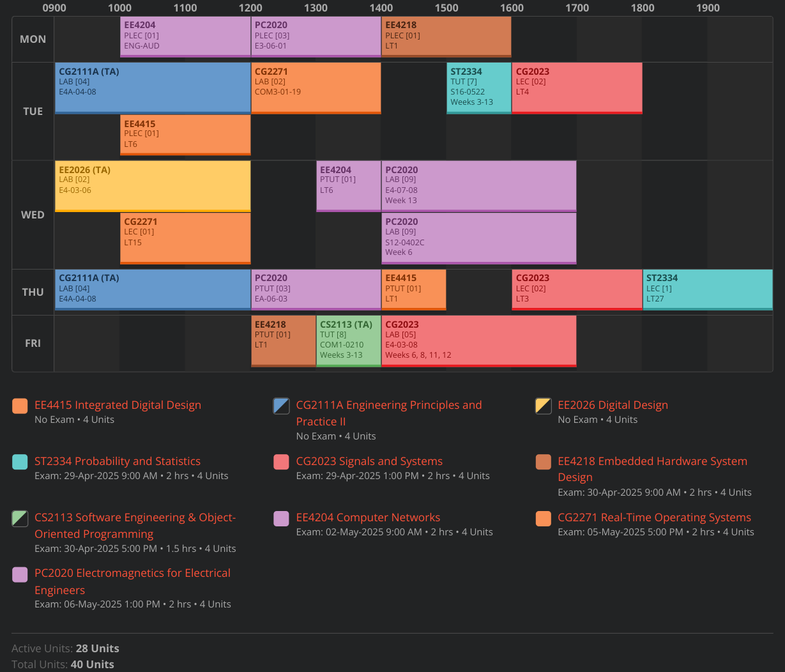Click the CG2111A blue split color swatch
785x672 pixels.
coord(281,406)
